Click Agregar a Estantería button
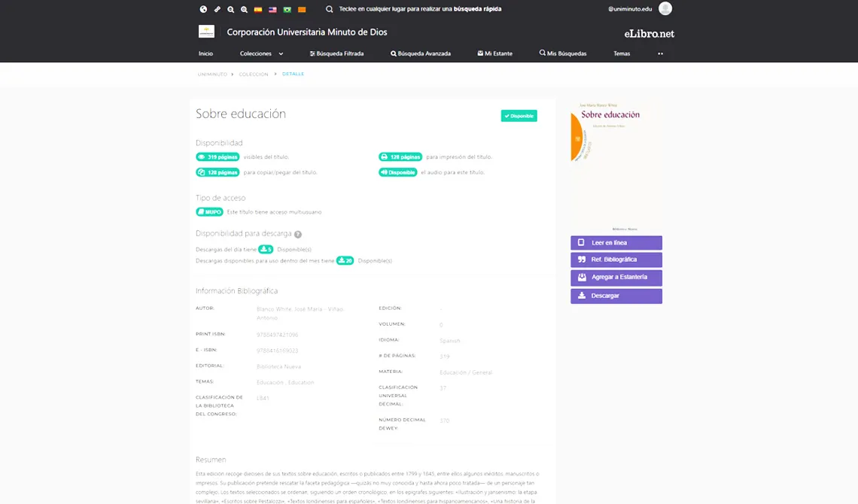 click(616, 278)
